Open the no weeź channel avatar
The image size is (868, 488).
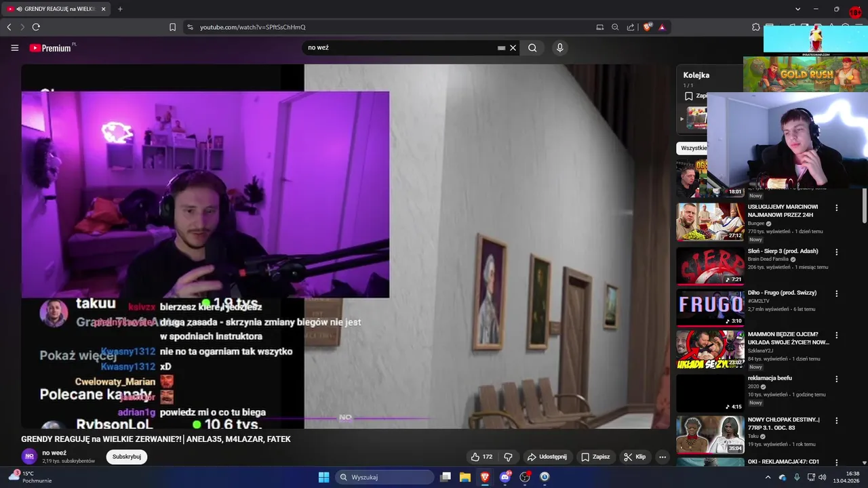tap(29, 456)
